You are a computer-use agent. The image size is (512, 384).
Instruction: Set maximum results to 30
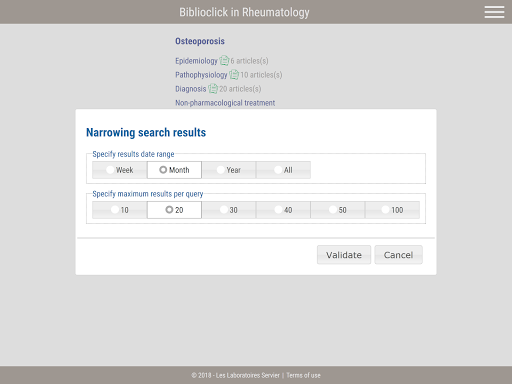point(229,210)
